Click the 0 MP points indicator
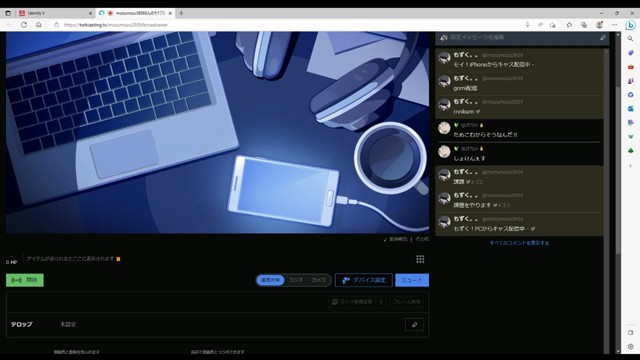Viewport: 640px width, 360px height. coord(11,262)
